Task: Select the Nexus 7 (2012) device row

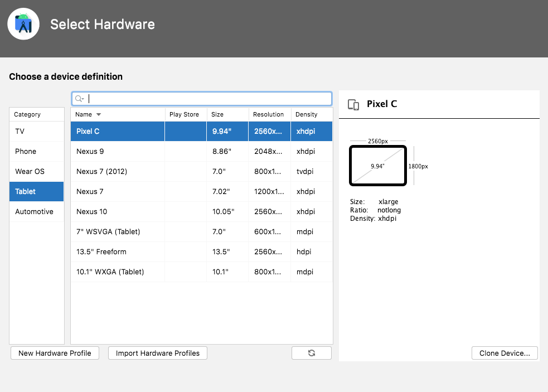Action: coord(202,172)
